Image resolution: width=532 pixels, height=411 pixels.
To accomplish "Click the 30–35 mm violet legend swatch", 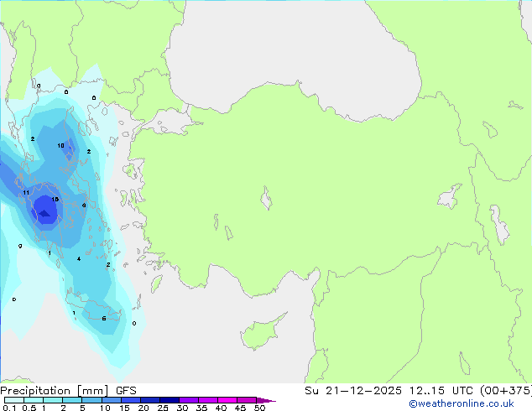I will [x=189, y=400].
